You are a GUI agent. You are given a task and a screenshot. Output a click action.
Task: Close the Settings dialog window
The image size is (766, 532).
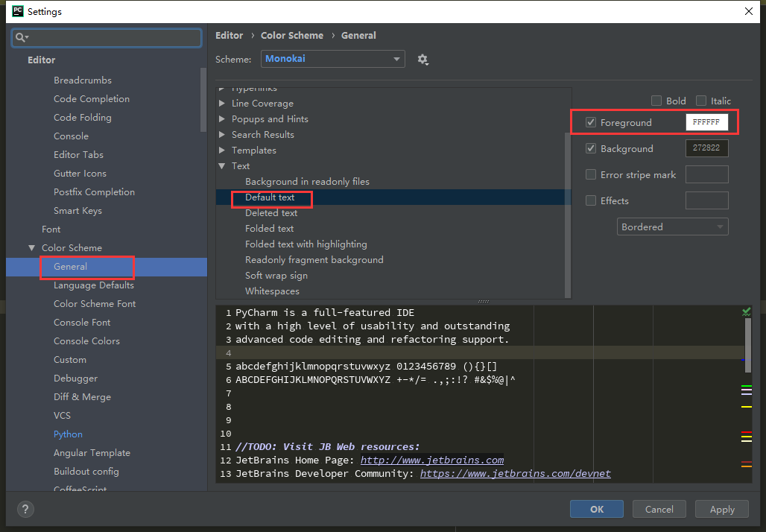tap(748, 11)
